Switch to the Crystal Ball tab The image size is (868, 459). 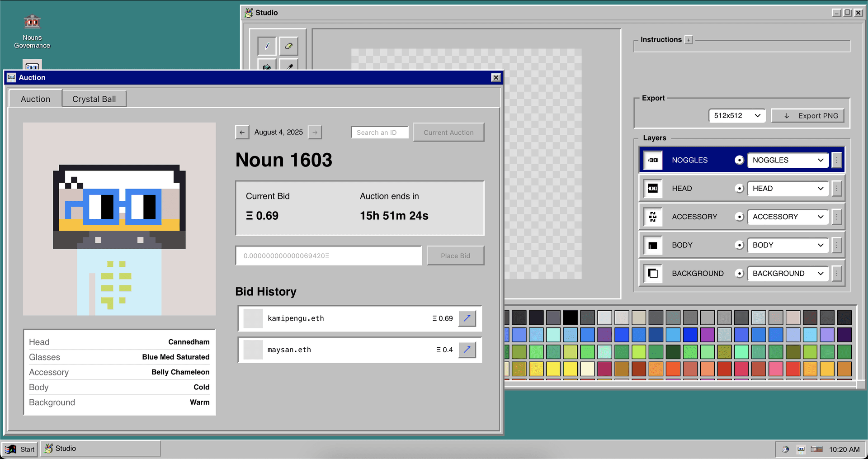point(94,99)
